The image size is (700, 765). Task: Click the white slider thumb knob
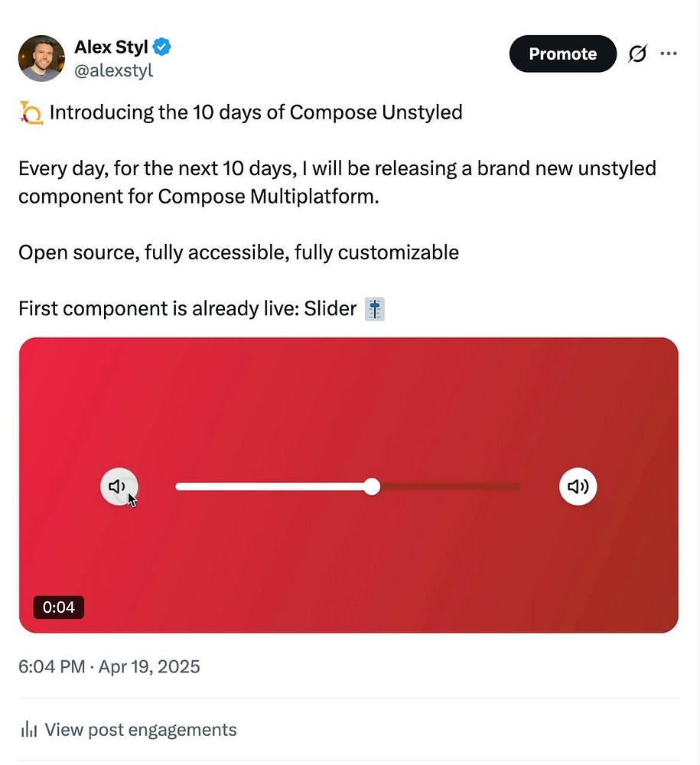pyautogui.click(x=372, y=487)
